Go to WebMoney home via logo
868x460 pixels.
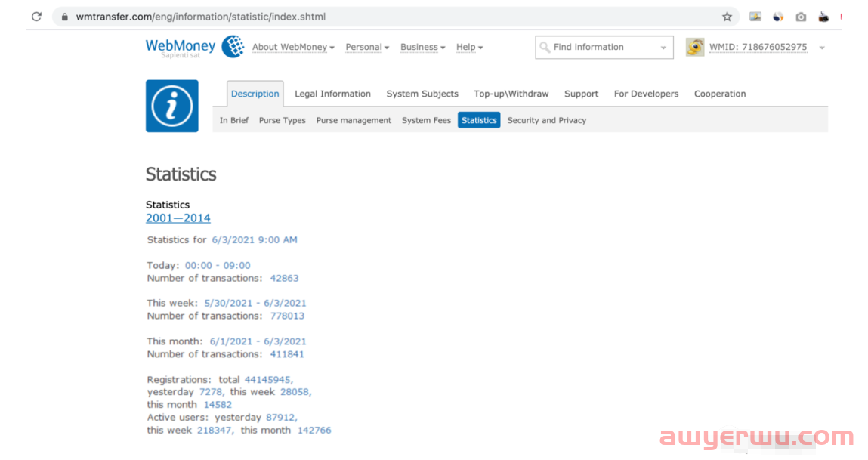(x=195, y=47)
